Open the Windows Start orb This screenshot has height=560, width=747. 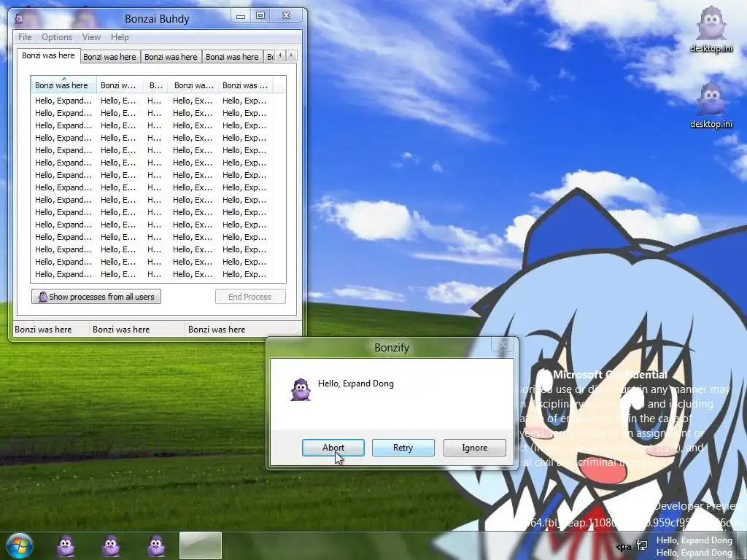point(20,545)
